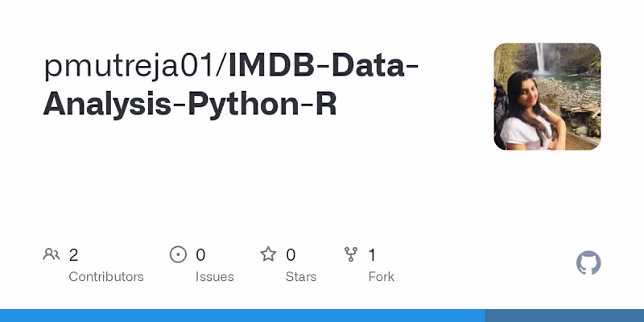Click the contributor count 2
The width and height of the screenshot is (644, 322).
point(73,255)
